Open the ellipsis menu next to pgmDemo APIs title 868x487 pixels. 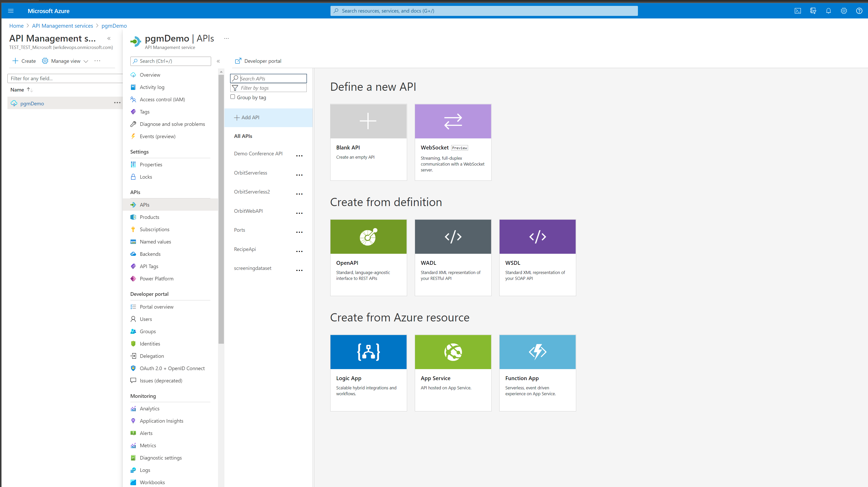(226, 38)
